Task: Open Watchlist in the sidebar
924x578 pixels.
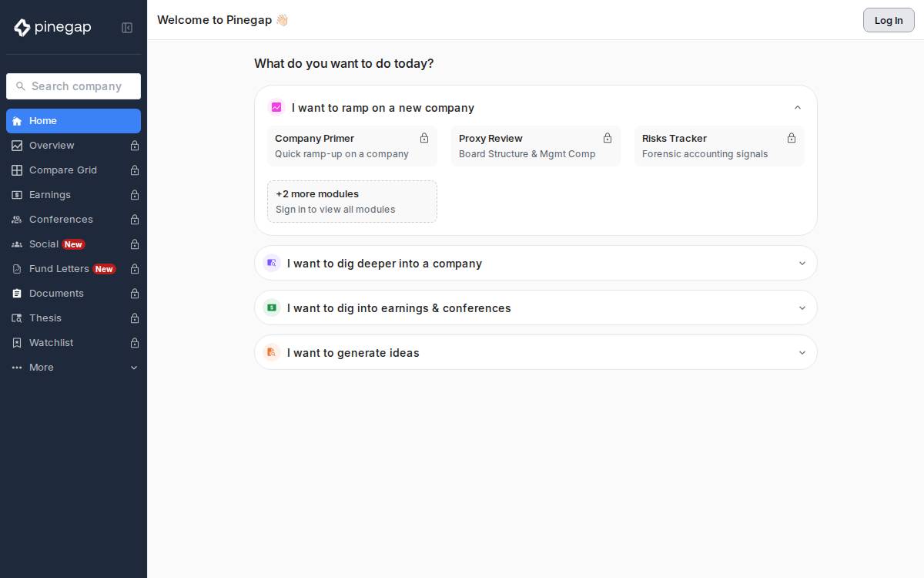Action: click(73, 343)
